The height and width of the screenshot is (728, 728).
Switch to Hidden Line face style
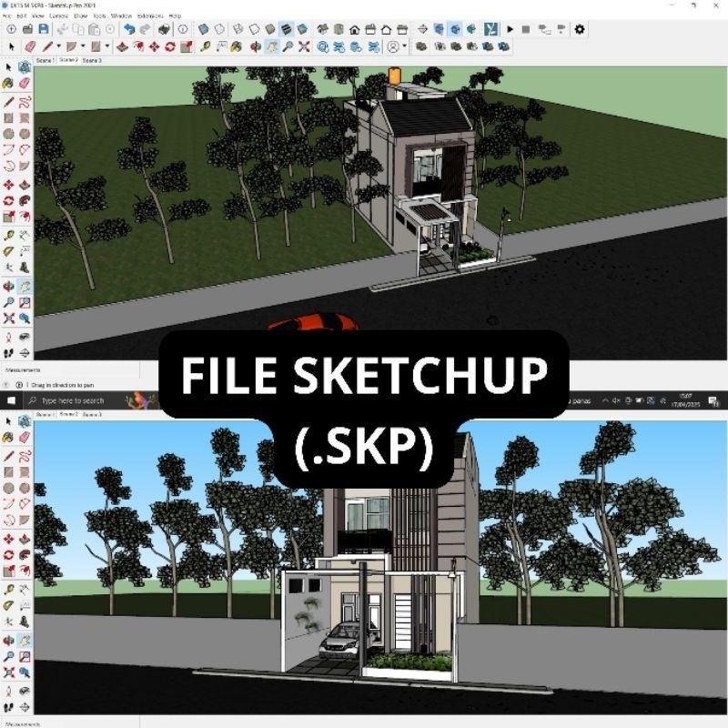pos(254,29)
